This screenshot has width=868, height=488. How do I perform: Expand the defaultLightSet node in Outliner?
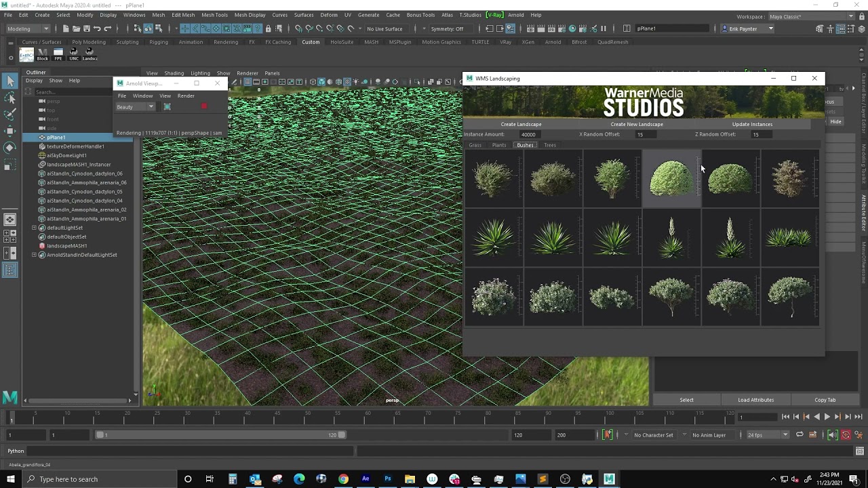(35, 228)
